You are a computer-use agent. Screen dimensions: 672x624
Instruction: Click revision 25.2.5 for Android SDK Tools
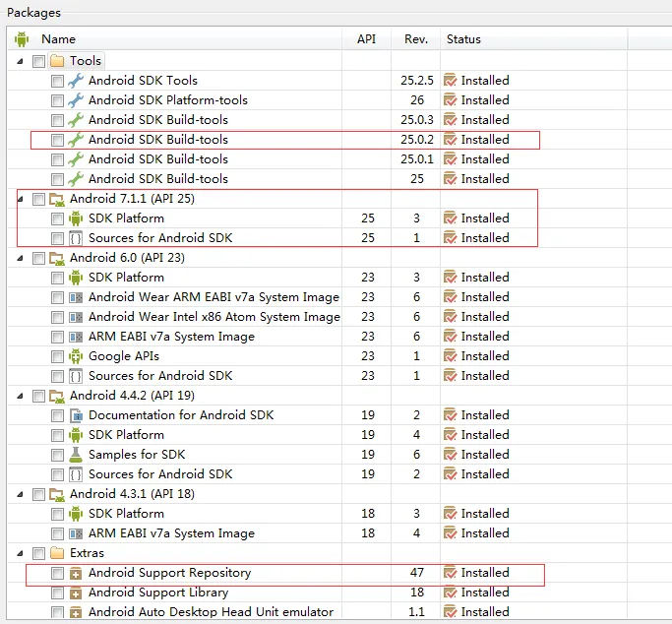pyautogui.click(x=416, y=81)
